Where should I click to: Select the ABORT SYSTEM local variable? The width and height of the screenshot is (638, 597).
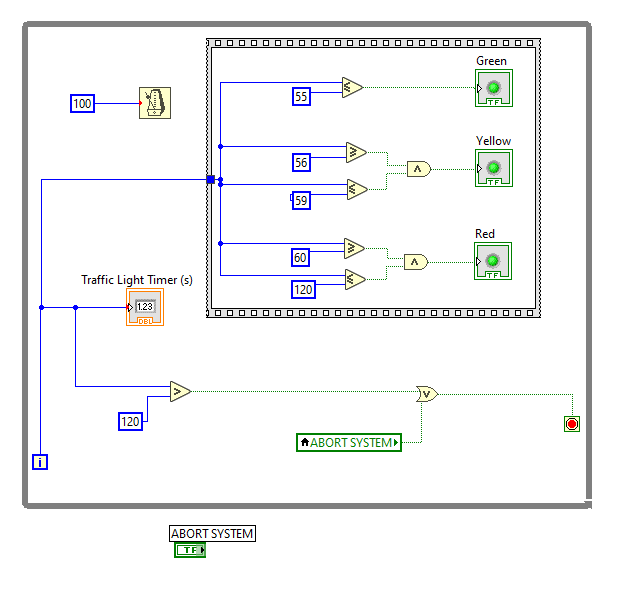click(349, 442)
